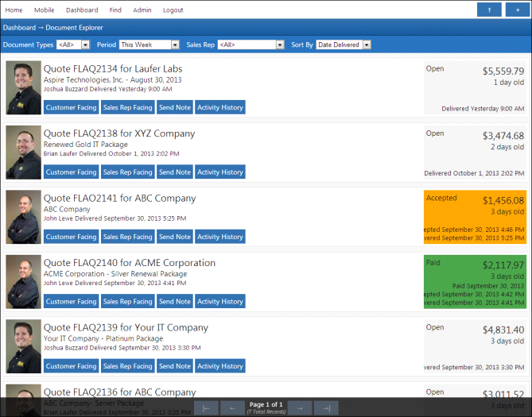Open Customer Facing for Laufer Labs quote
The image size is (532, 417).
[71, 107]
